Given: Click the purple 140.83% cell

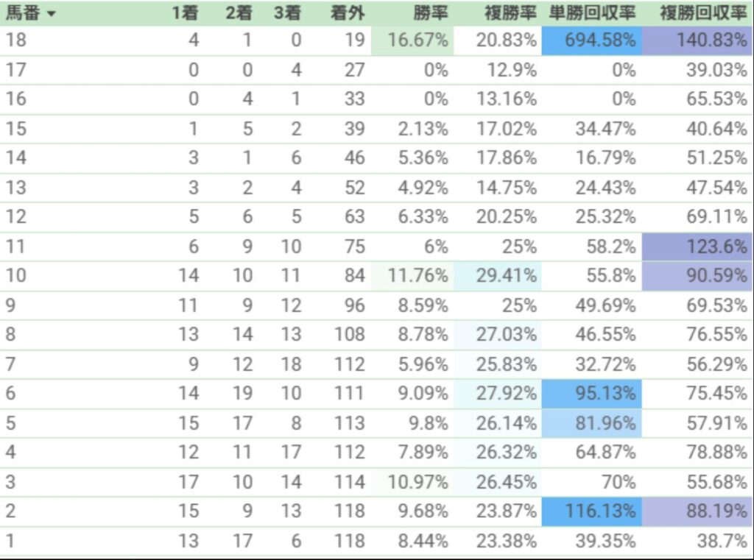Looking at the screenshot, I should click(x=697, y=40).
